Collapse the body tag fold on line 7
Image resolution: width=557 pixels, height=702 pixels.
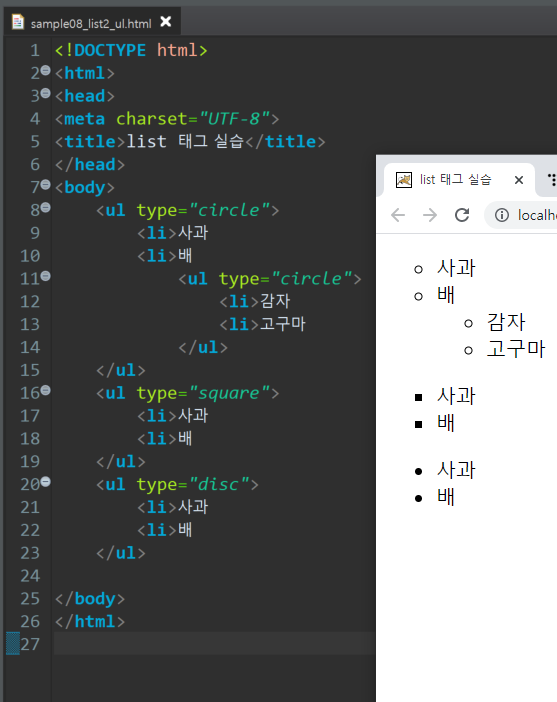coord(46,184)
